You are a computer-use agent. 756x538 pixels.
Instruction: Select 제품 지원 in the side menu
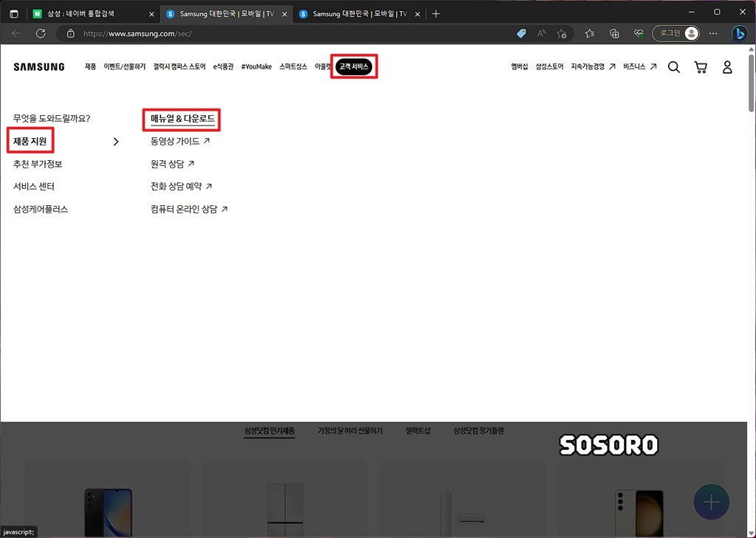30,141
